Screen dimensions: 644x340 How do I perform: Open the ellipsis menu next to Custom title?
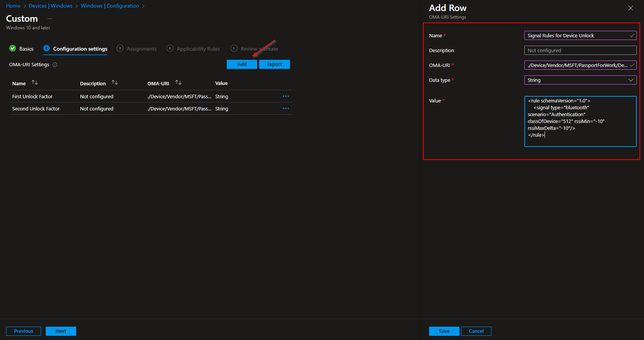click(x=50, y=19)
